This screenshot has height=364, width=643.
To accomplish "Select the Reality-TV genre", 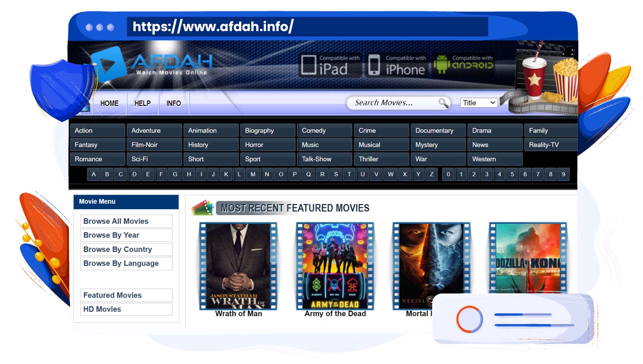I will pyautogui.click(x=551, y=145).
